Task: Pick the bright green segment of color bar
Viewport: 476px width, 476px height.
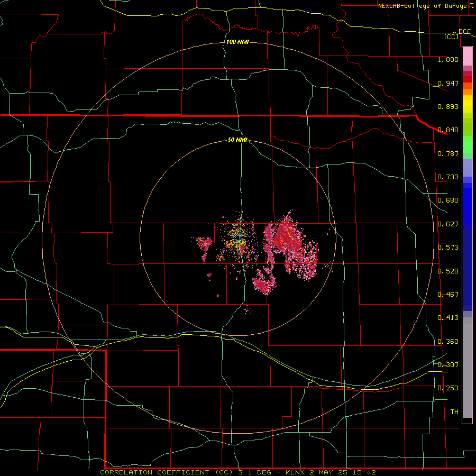Action: 467,144
